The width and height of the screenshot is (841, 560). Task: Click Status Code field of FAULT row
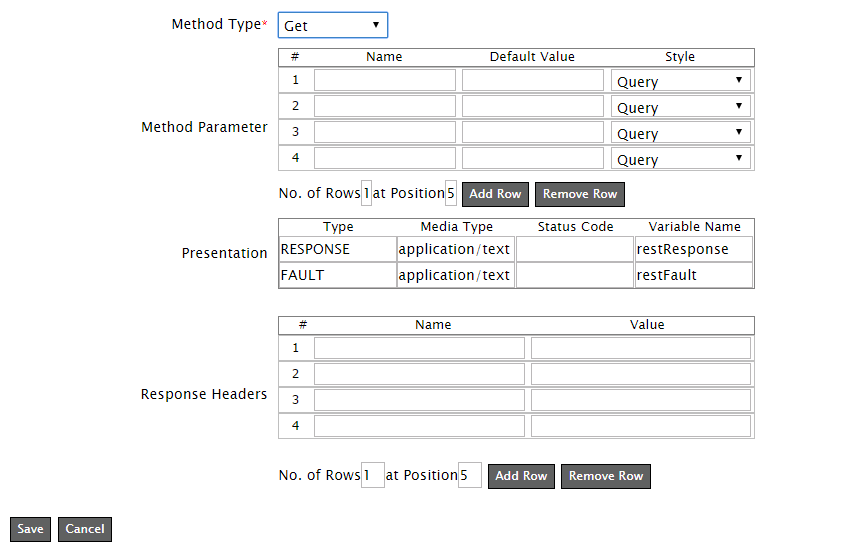575,275
